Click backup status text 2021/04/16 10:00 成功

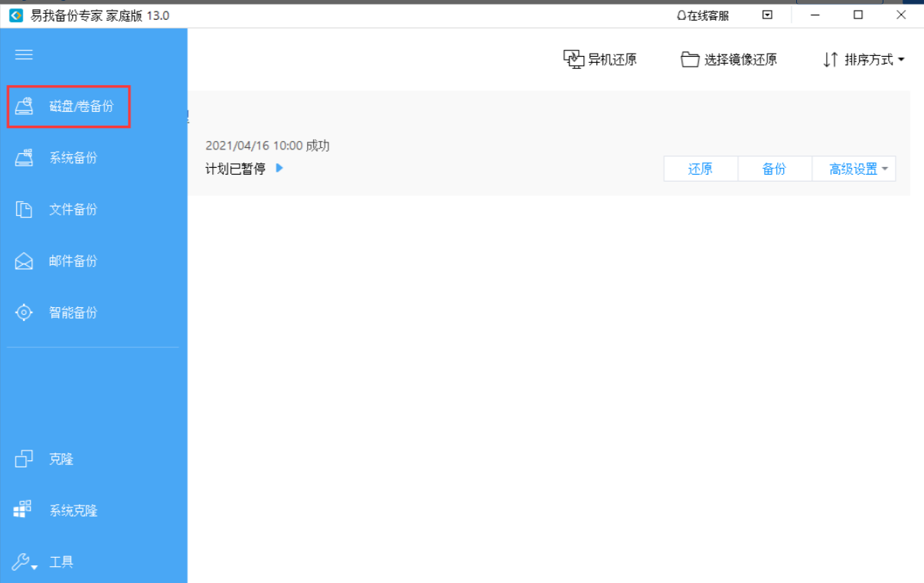(x=267, y=146)
